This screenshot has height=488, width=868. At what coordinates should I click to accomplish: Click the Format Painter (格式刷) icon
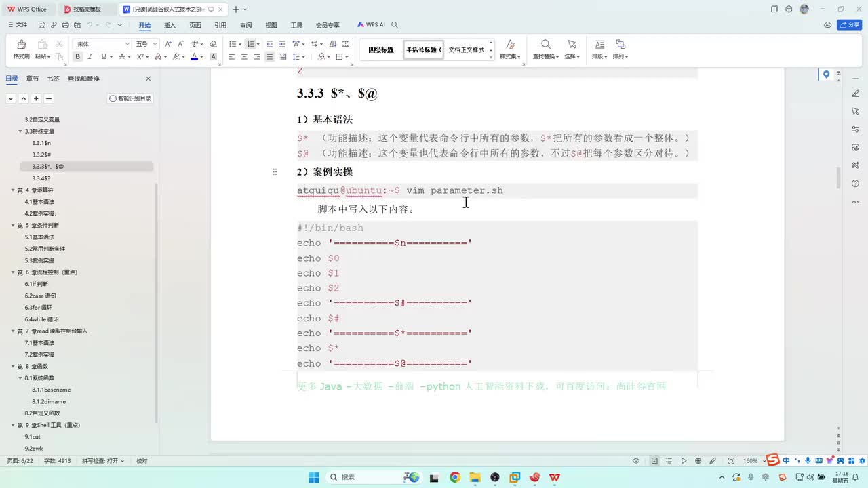pyautogui.click(x=21, y=45)
